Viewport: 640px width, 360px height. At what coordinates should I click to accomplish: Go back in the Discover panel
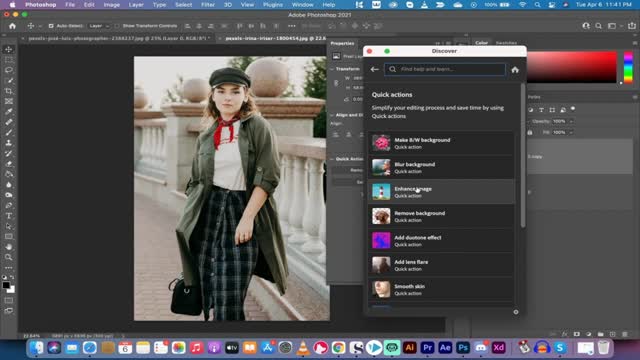374,69
